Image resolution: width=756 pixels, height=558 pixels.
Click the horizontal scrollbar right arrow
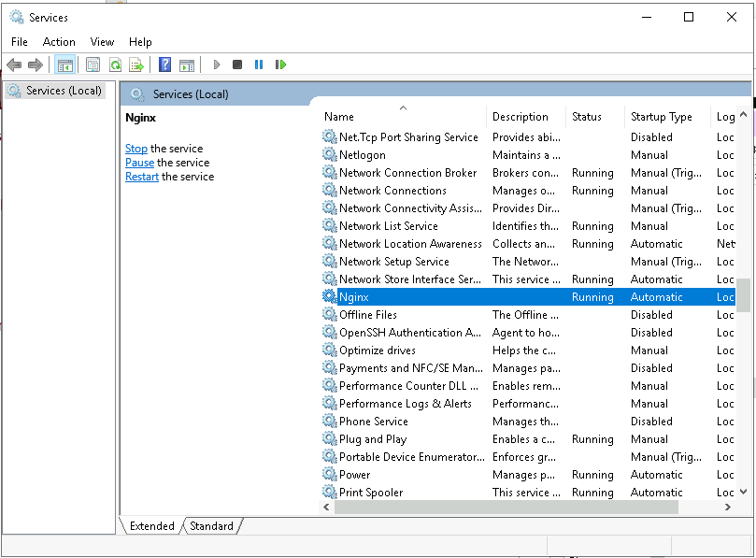(728, 507)
